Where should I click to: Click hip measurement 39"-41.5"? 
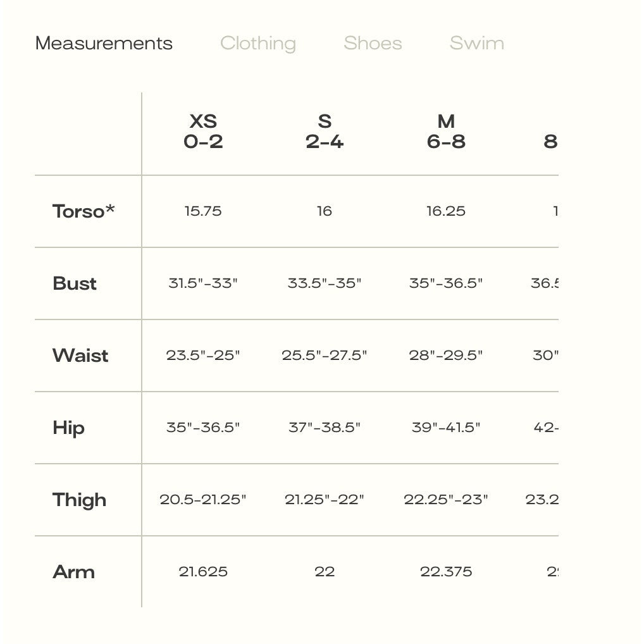(446, 428)
